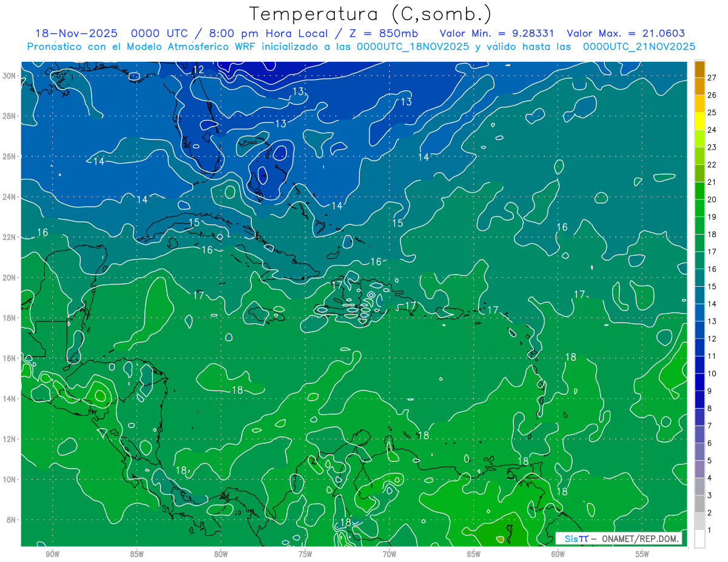Select legend scale value 8

coord(710,409)
